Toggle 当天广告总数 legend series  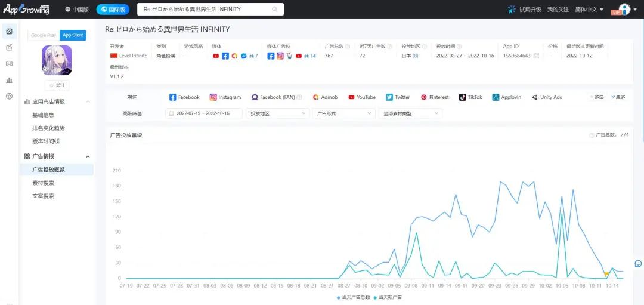click(x=353, y=297)
